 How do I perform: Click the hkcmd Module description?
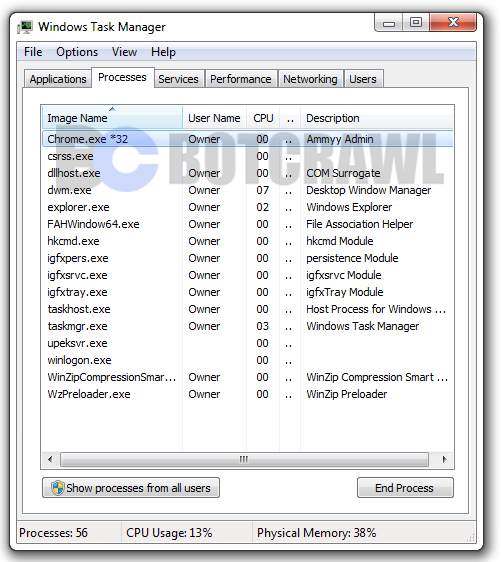click(340, 241)
